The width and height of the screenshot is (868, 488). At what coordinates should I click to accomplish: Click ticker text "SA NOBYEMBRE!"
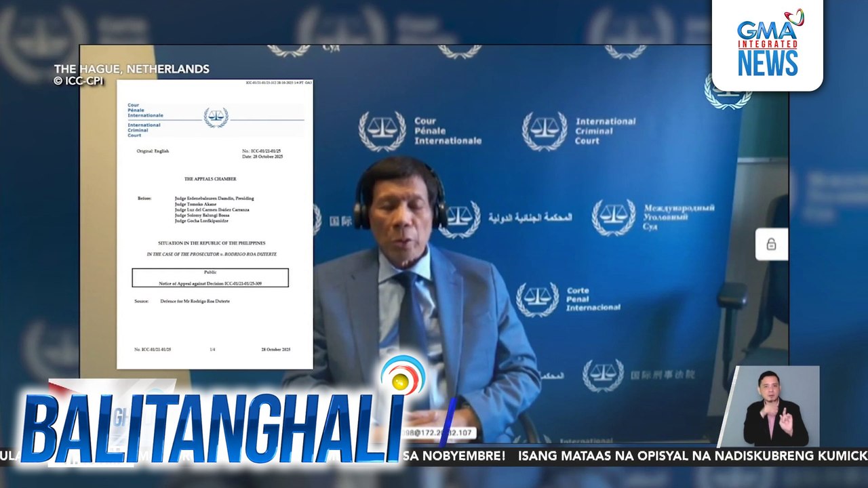tap(454, 456)
